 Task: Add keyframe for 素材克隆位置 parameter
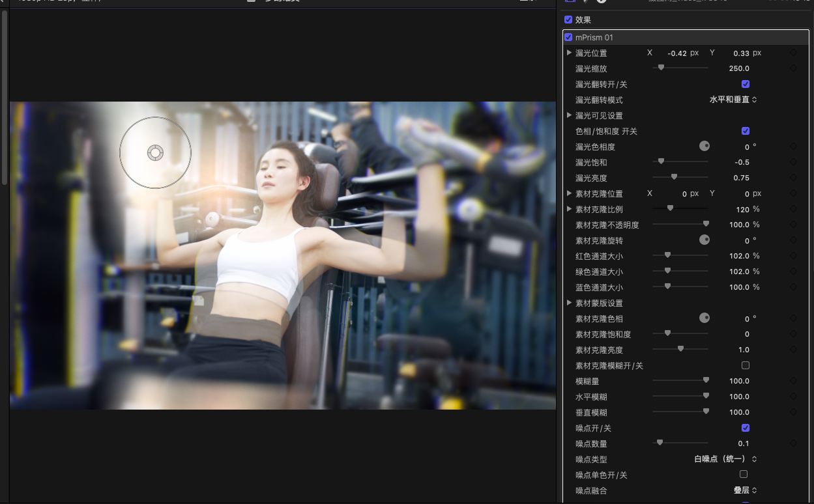tap(793, 193)
